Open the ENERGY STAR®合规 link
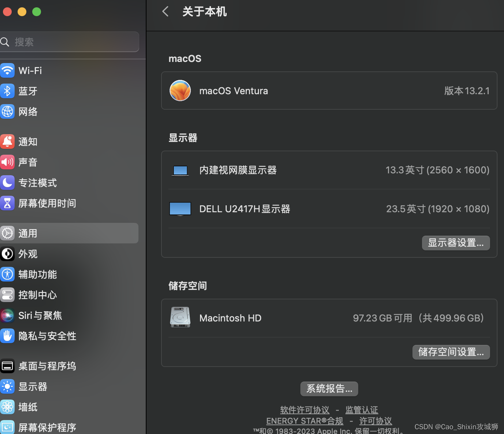The image size is (504, 434). (305, 421)
